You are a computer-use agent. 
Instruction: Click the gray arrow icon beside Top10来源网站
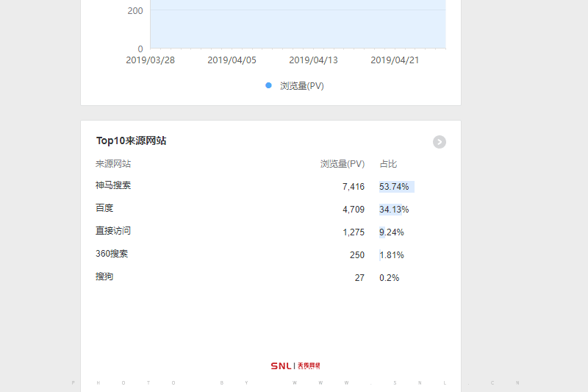(x=440, y=142)
